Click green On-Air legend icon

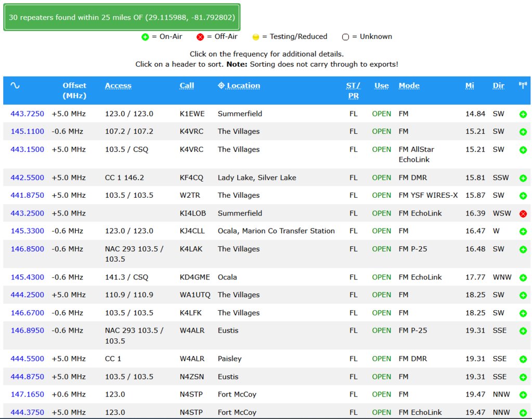pyautogui.click(x=145, y=37)
